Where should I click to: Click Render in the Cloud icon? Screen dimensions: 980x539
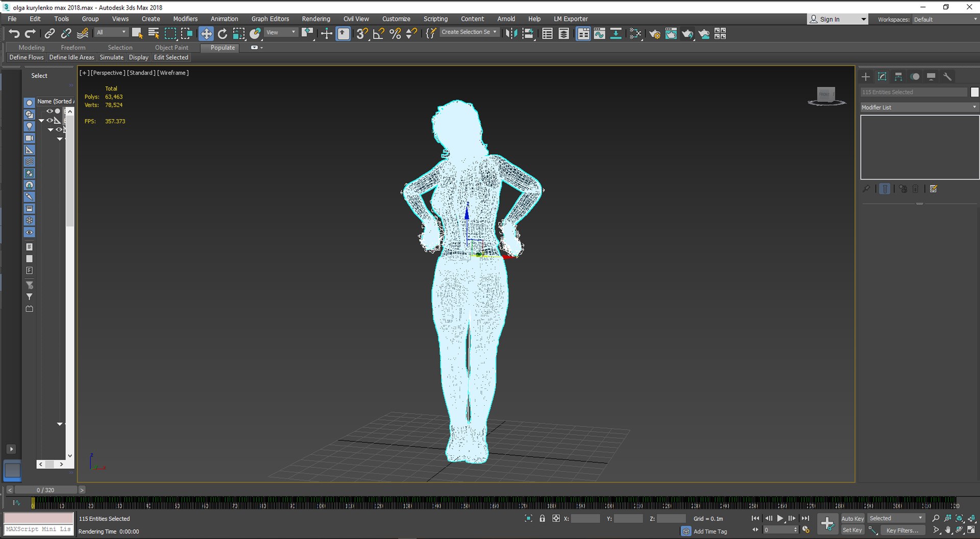coord(704,34)
